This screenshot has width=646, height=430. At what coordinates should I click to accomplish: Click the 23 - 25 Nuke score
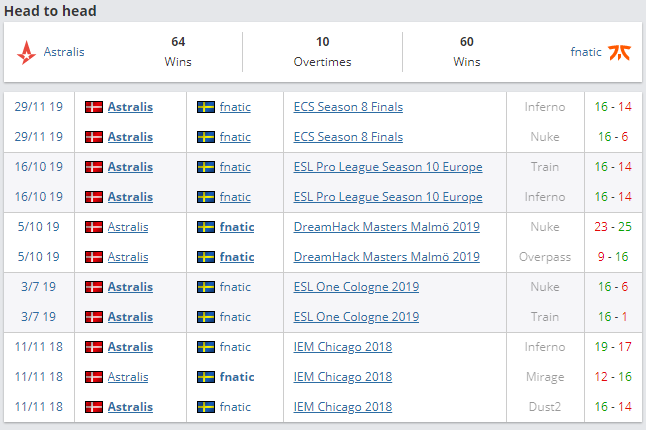coord(614,226)
